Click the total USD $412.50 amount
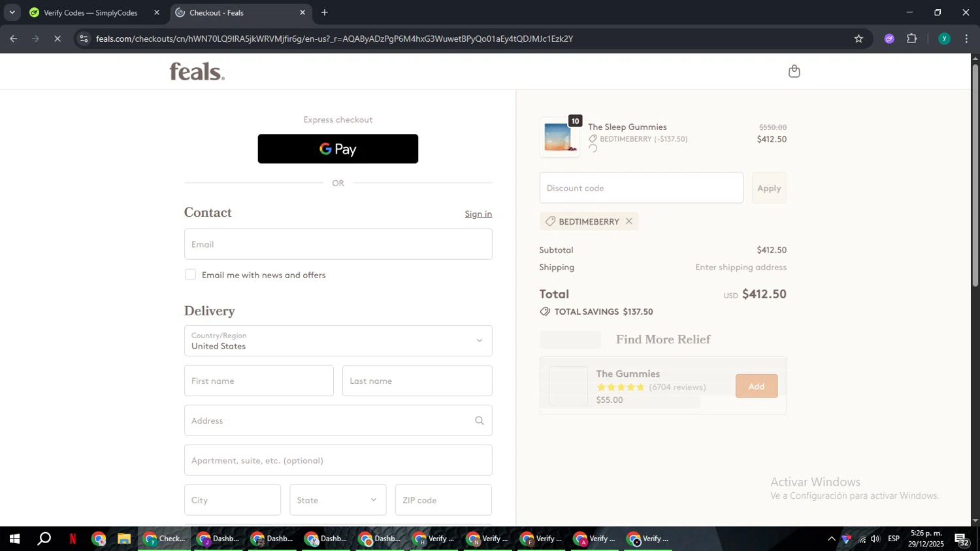The width and height of the screenshot is (980, 551). [755, 294]
